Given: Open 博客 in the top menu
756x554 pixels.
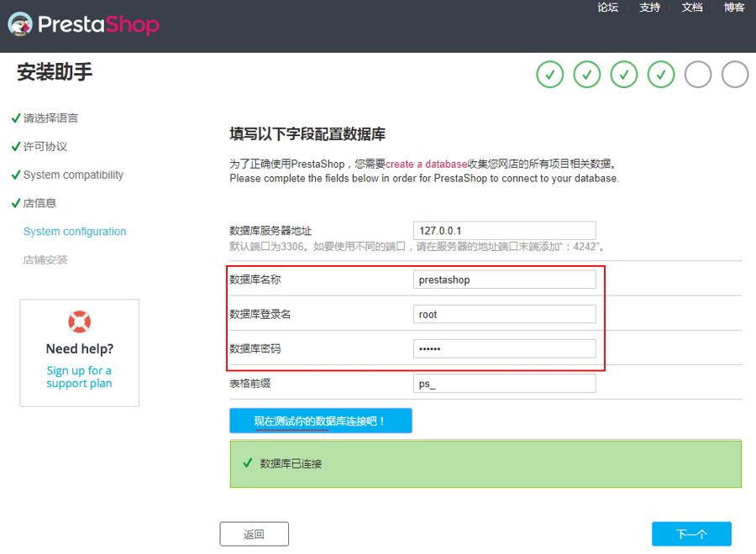Looking at the screenshot, I should (x=733, y=8).
